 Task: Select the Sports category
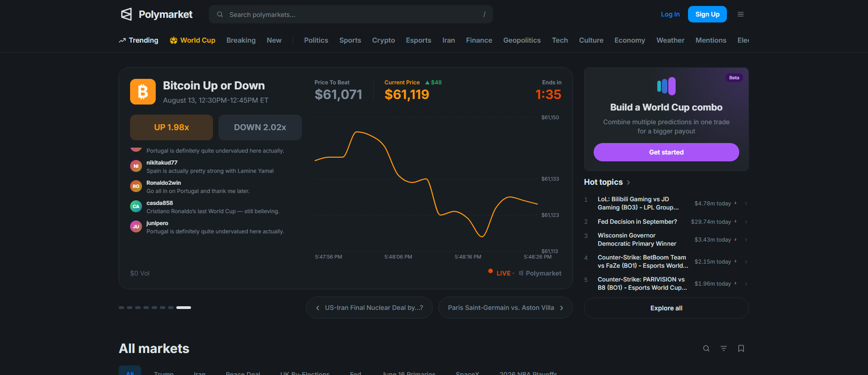(350, 40)
